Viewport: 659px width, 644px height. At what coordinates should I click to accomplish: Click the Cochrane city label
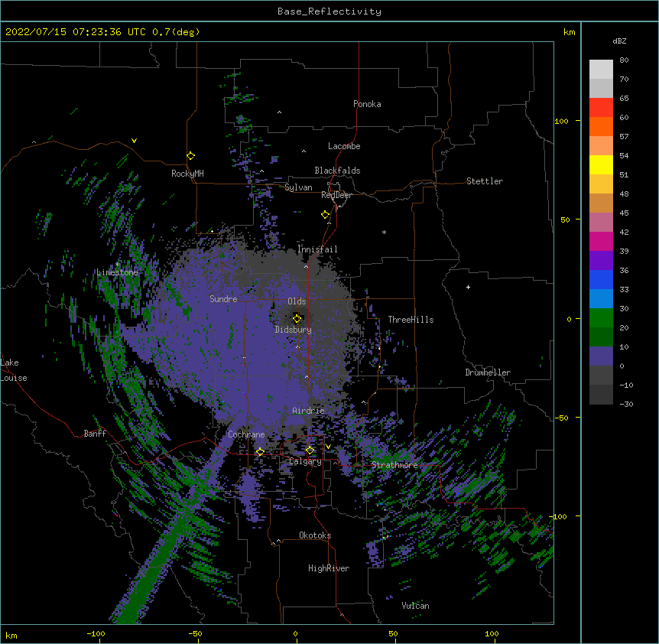click(246, 434)
